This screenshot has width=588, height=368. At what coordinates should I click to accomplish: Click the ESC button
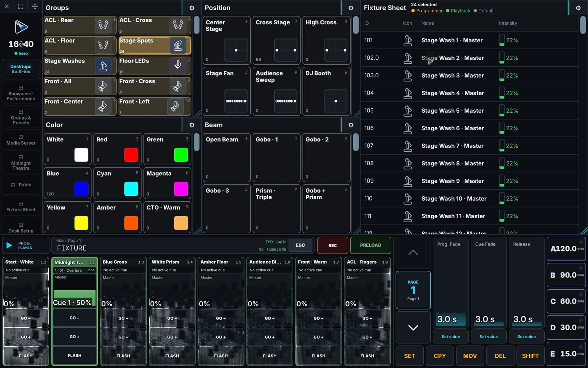300,245
